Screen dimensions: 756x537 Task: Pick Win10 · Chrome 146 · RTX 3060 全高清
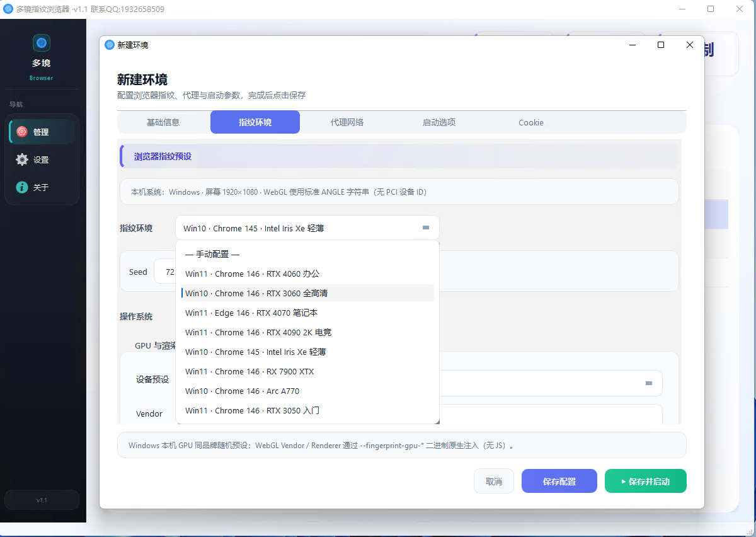point(307,293)
